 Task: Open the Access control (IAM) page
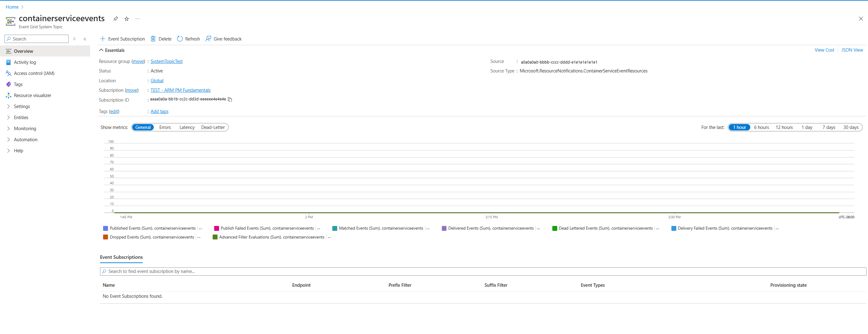[34, 73]
